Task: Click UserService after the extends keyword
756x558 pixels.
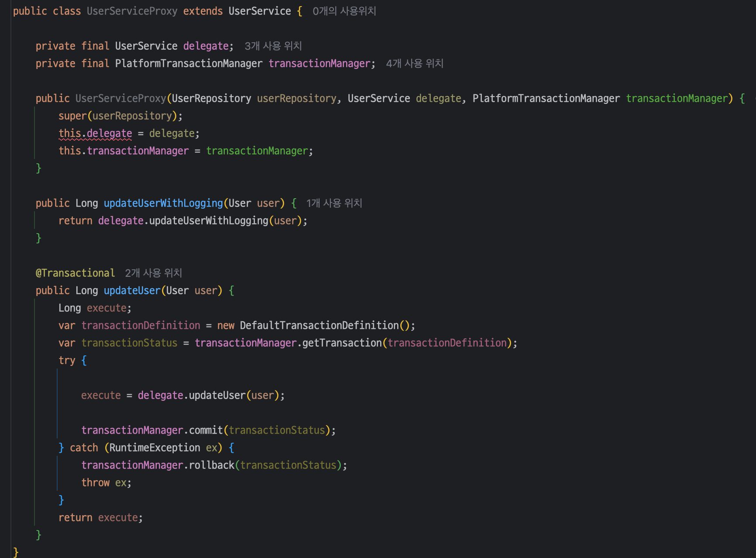Action: (260, 11)
